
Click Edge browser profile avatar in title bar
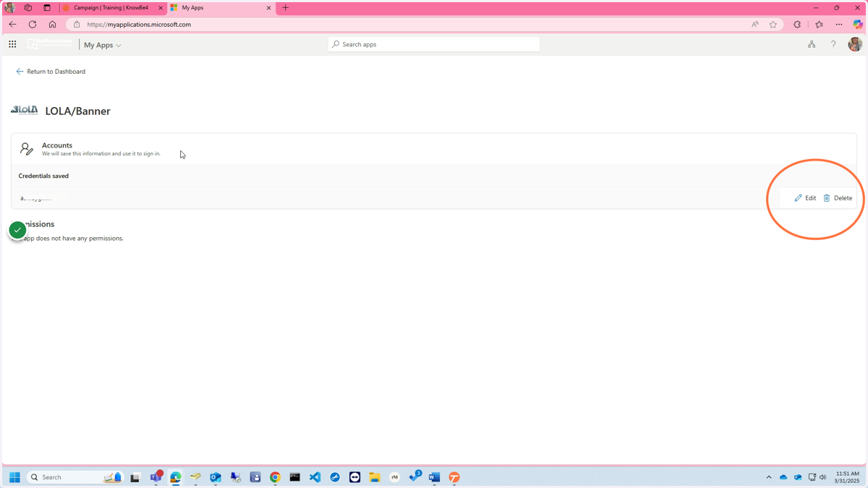coord(9,8)
